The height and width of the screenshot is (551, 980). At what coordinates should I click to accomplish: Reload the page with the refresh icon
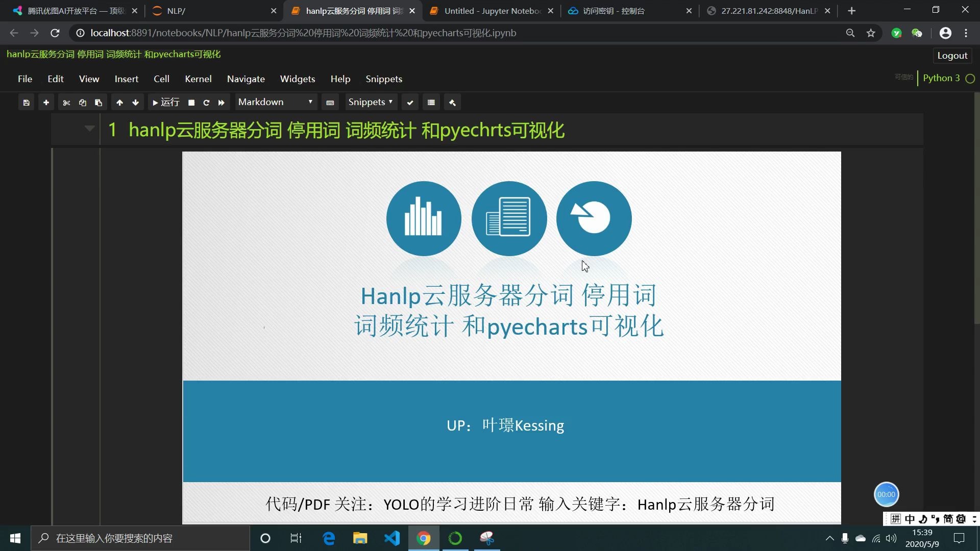coord(55,33)
